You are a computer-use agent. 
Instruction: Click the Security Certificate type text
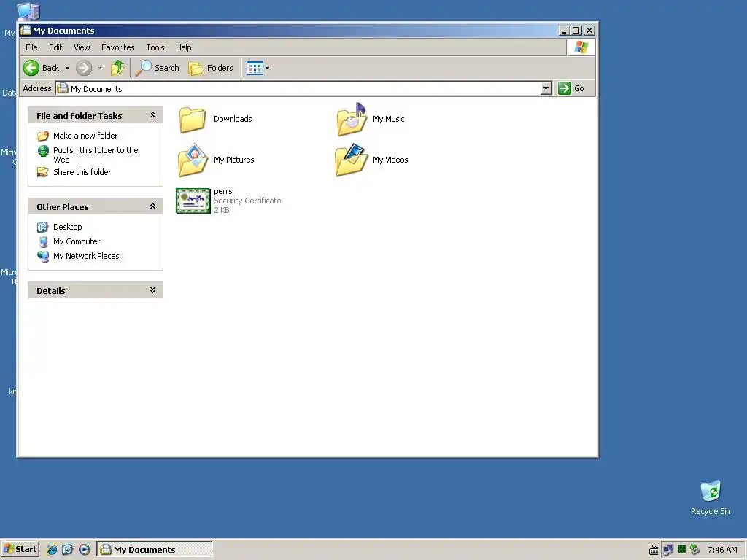[x=247, y=201]
